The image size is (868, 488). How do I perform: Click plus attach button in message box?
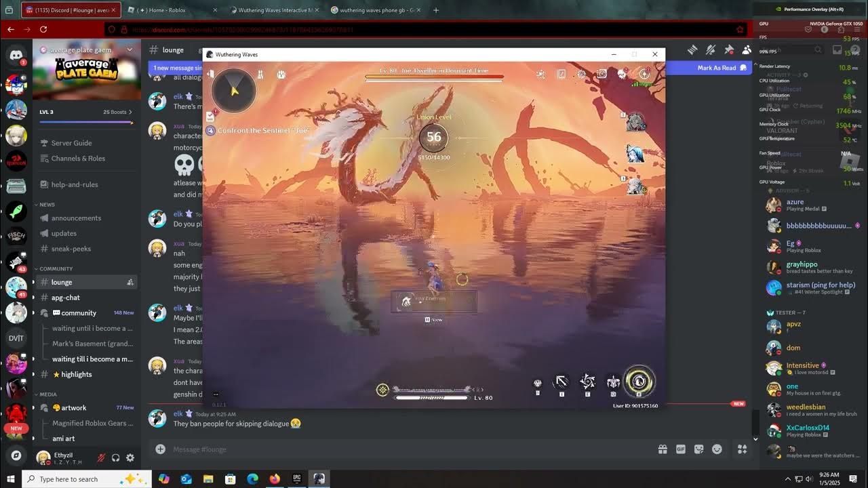(160, 449)
